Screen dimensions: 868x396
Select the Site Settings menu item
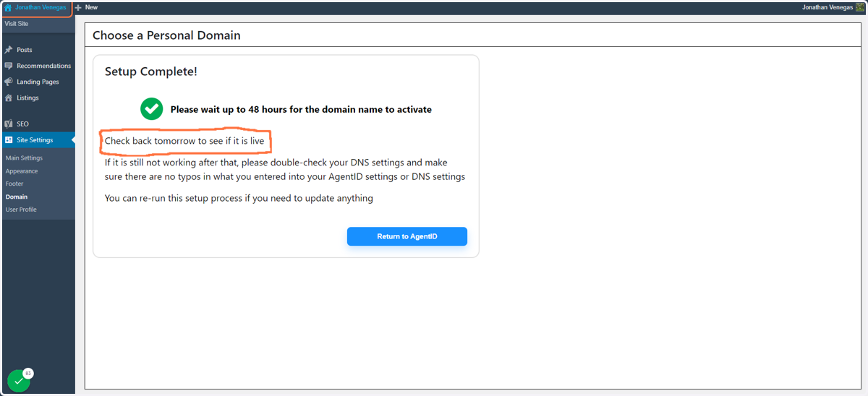tap(35, 140)
